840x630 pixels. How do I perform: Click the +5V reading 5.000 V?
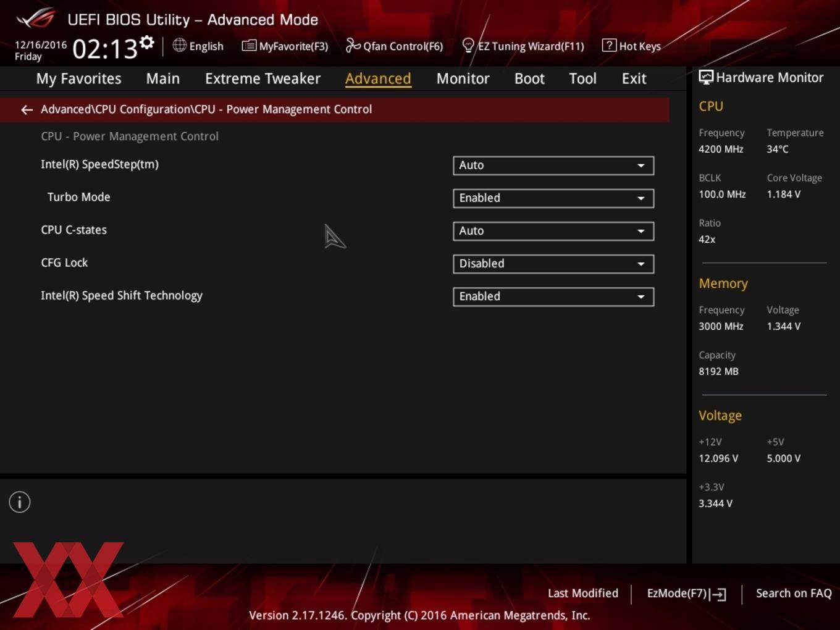point(783,458)
